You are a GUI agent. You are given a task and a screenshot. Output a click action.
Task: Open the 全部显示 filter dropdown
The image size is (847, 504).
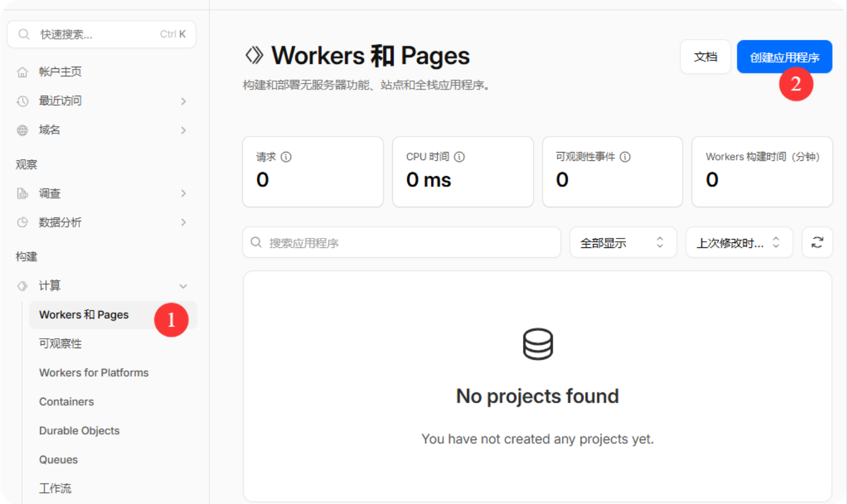[x=623, y=242]
